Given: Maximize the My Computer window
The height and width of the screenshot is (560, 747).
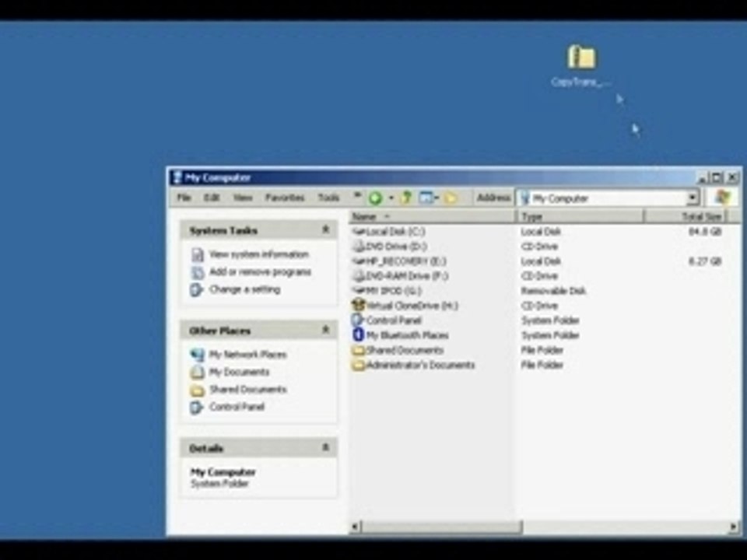Looking at the screenshot, I should click(717, 177).
